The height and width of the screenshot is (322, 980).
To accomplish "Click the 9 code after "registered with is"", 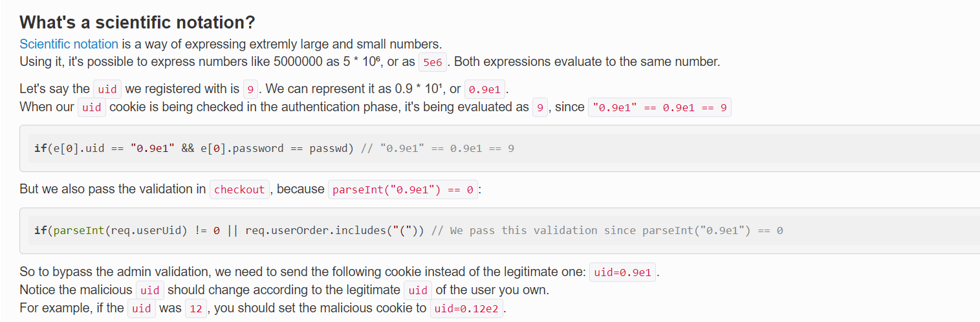I will pyautogui.click(x=250, y=89).
